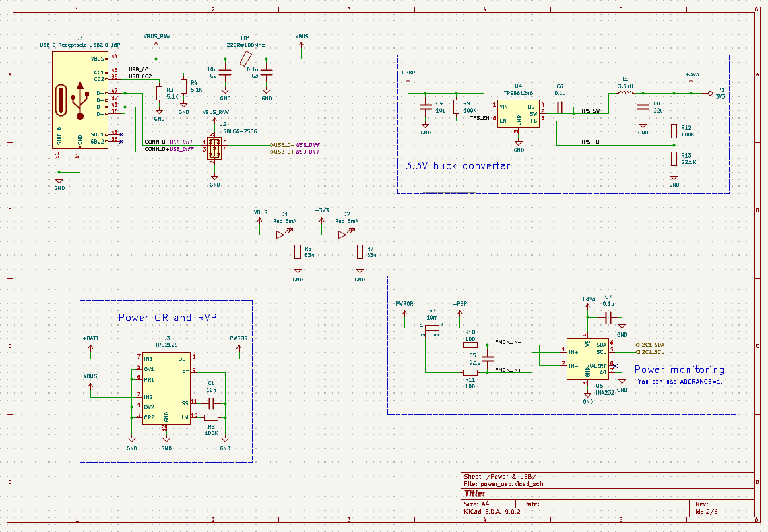This screenshot has height=532, width=768.
Task: Click the D2 red LED symbol
Action: [342, 234]
